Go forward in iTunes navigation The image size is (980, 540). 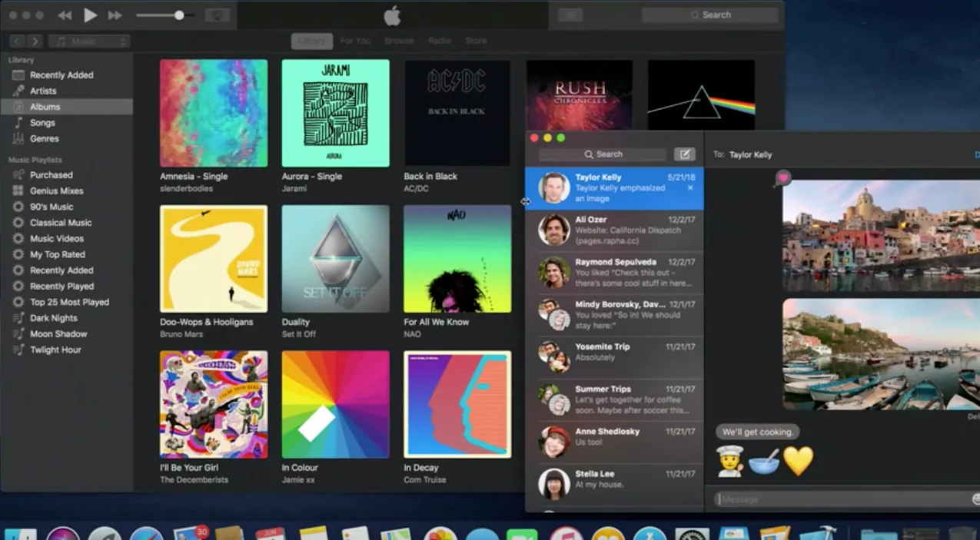click(x=35, y=41)
